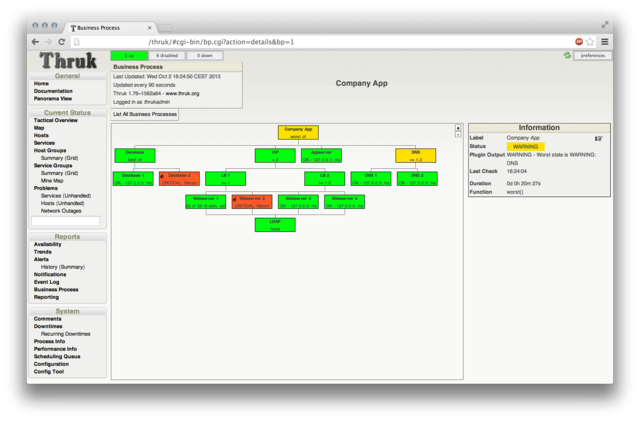Click the browser back arrow
This screenshot has height=421, width=640.
pos(35,42)
